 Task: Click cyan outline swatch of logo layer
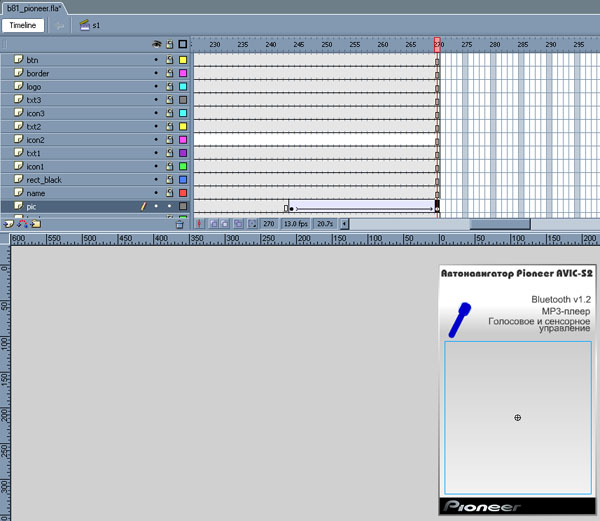pyautogui.click(x=183, y=86)
